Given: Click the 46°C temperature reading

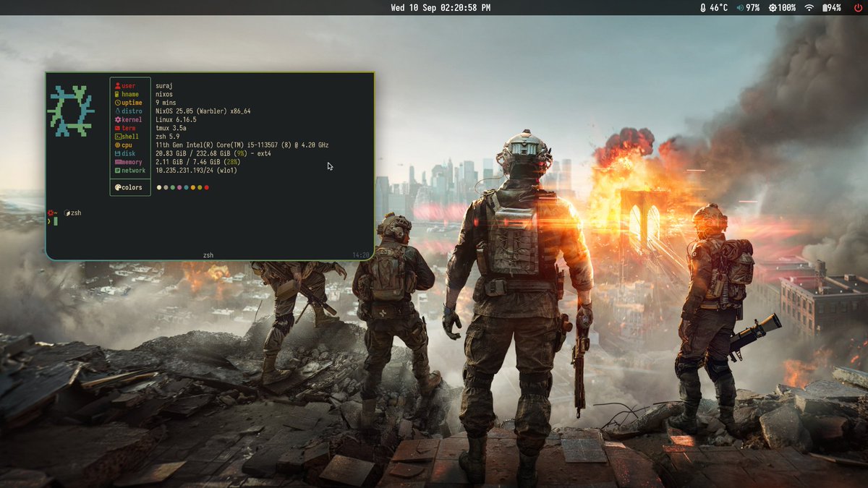Looking at the screenshot, I should pyautogui.click(x=718, y=7).
